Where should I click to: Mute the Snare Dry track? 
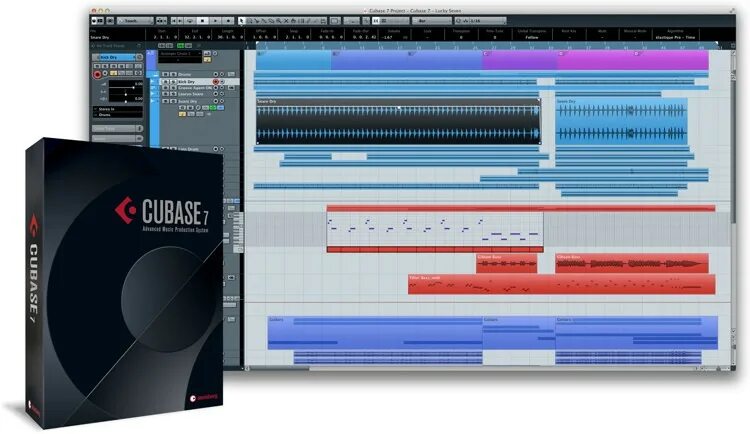165,101
